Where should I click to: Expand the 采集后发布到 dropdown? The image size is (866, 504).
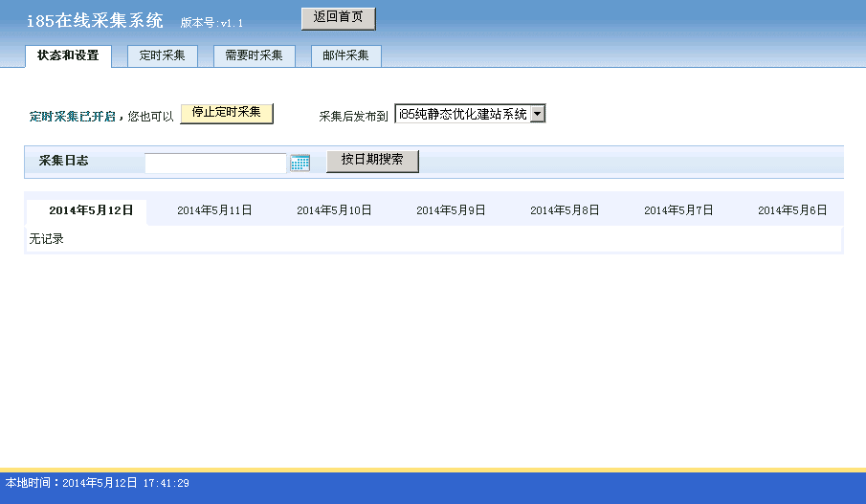537,114
